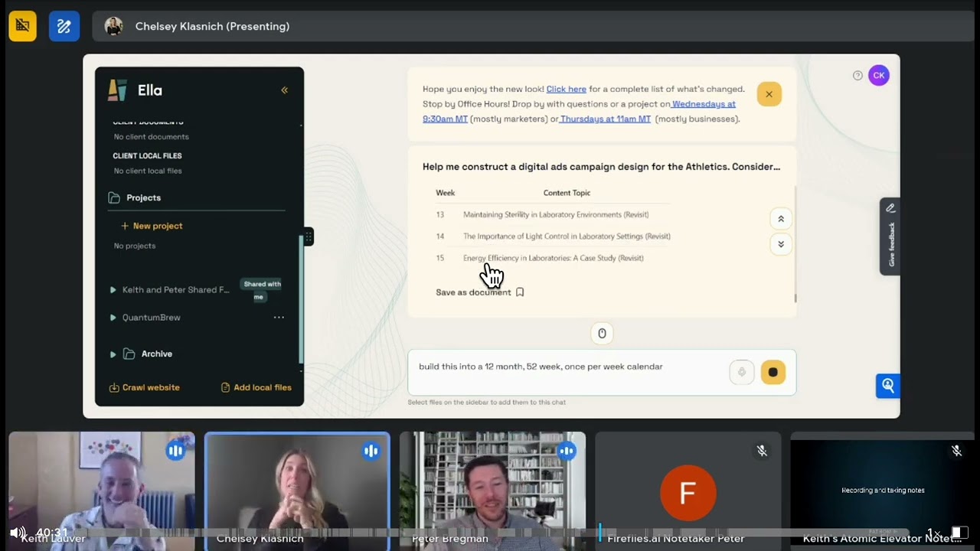Click Keith Lauver's audio indicator icon
Image resolution: width=980 pixels, height=551 pixels.
pos(175,451)
